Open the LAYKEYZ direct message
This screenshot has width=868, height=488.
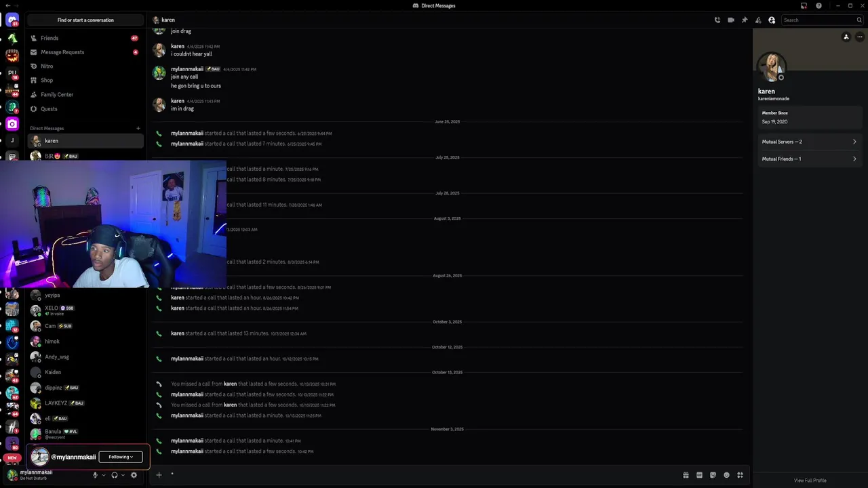[x=85, y=403]
